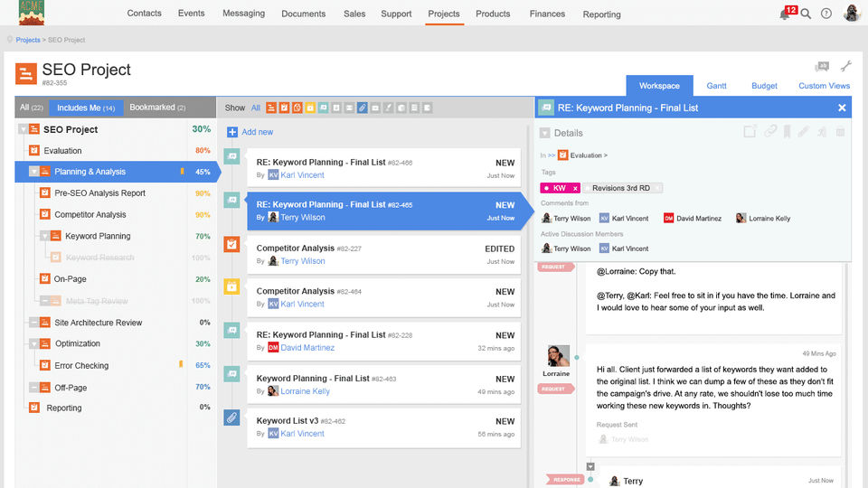The height and width of the screenshot is (488, 868).
Task: Click the link chain icon in Details
Action: point(770,131)
